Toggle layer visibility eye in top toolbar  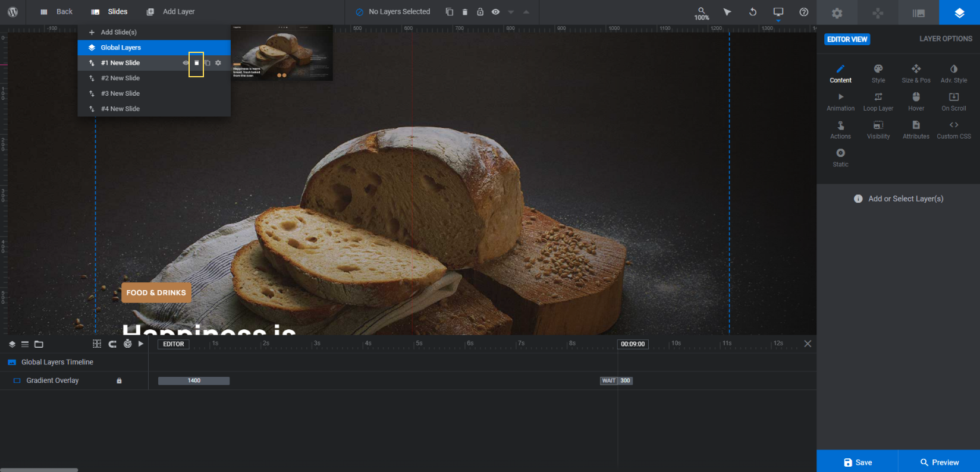point(495,12)
